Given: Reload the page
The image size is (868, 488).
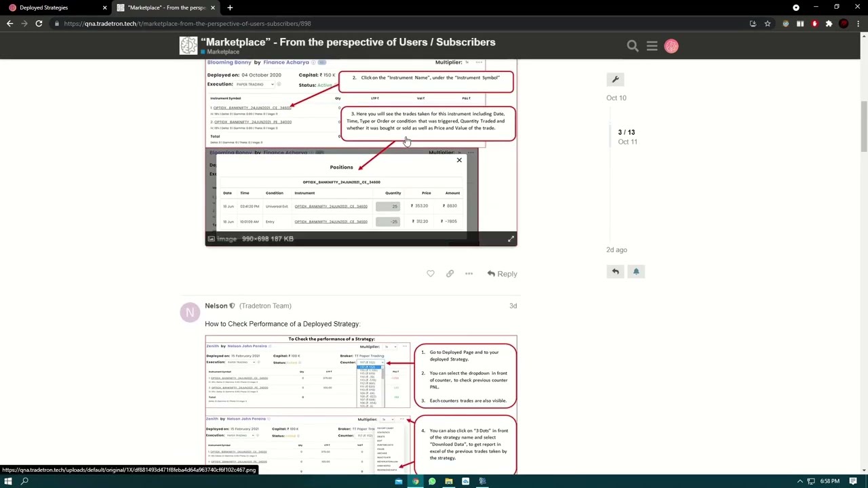Looking at the screenshot, I should 39,24.
